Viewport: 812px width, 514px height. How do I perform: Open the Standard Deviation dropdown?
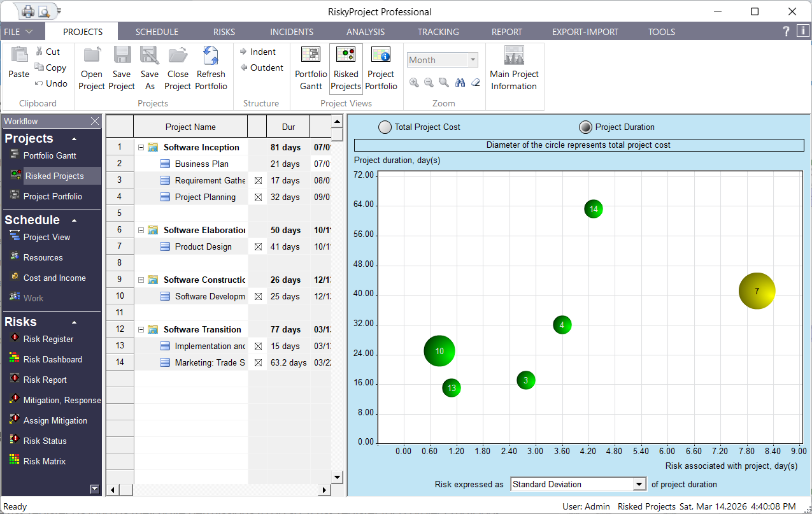click(639, 485)
